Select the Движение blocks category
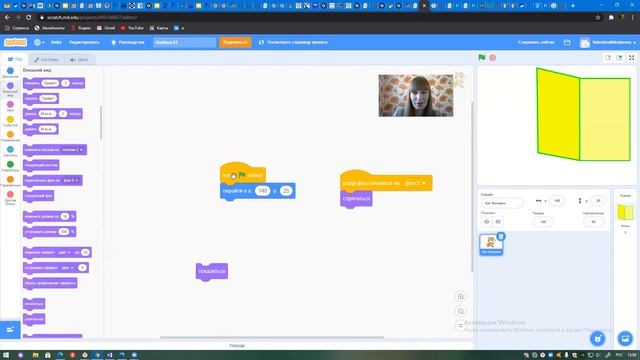Viewport: 640px width, 360px height. pos(10,73)
